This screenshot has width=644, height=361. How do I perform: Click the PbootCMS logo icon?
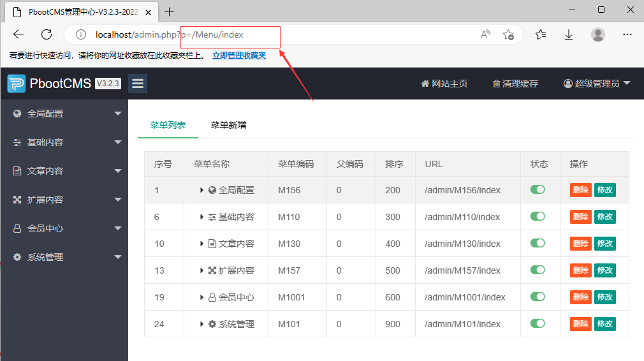pos(17,84)
